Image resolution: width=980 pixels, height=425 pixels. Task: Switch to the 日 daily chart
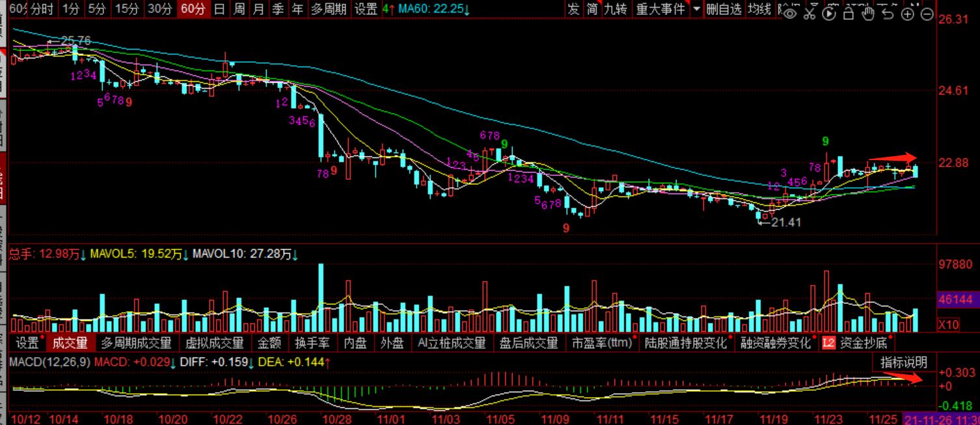pyautogui.click(x=219, y=9)
